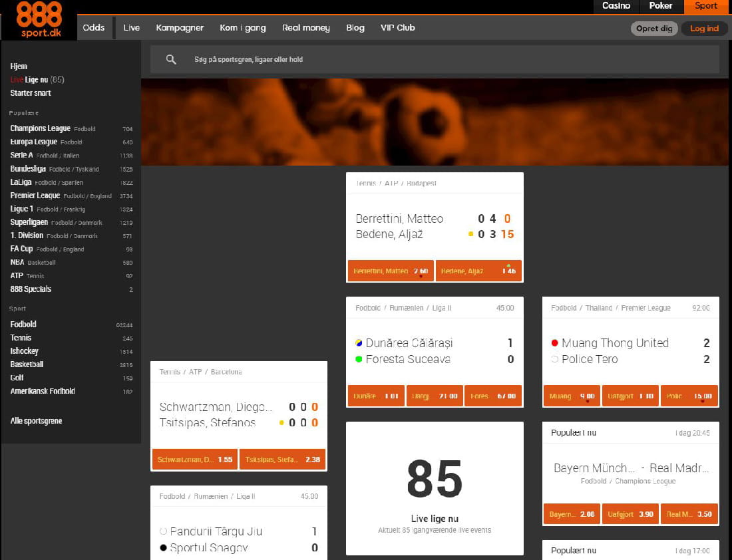
Task: Select Champions League in sidebar
Action: point(71,128)
